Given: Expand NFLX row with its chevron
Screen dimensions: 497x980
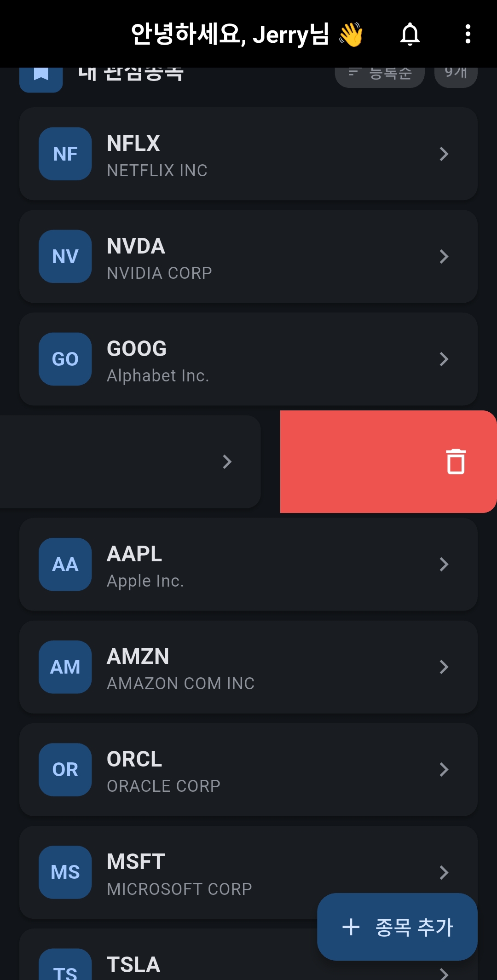Looking at the screenshot, I should 444,154.
